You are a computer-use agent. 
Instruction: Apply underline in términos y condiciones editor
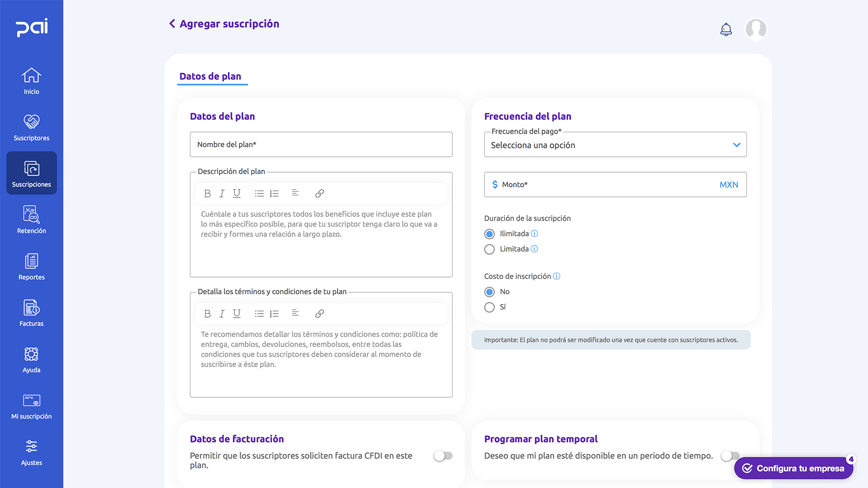coord(236,314)
